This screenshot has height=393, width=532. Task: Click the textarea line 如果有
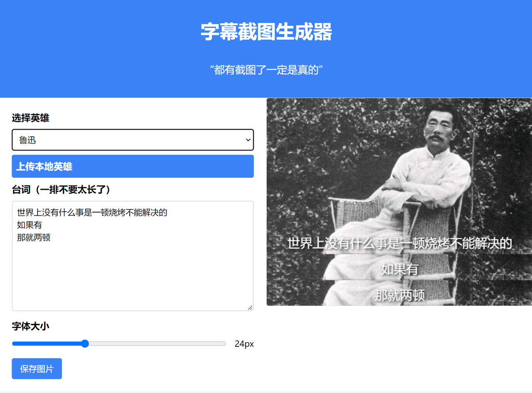coord(30,225)
